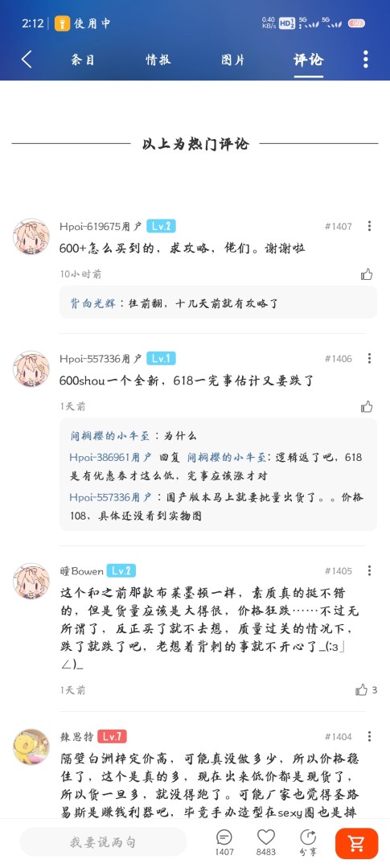390x868 pixels.
Task: Tap the 我要说两句 comment input field
Action: coord(103,842)
